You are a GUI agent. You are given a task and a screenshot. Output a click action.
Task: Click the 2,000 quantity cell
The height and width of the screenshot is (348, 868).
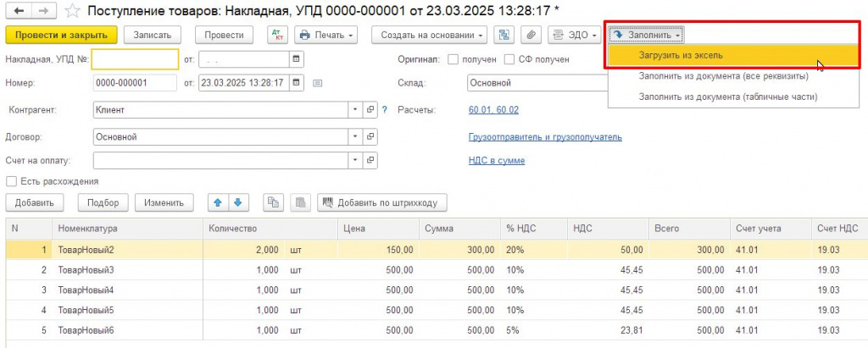(243, 250)
